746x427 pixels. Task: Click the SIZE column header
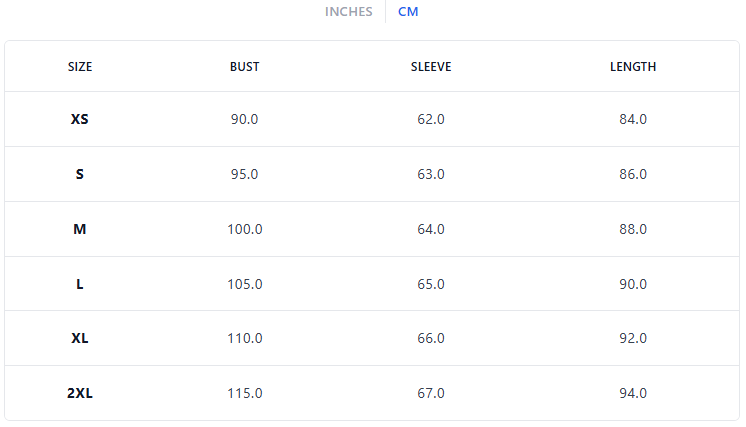[x=80, y=67]
